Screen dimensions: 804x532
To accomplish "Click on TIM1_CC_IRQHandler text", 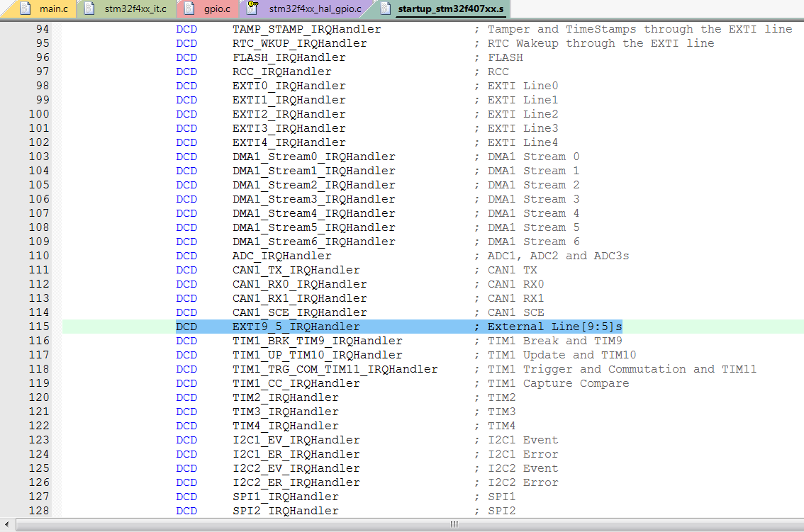I will point(296,383).
